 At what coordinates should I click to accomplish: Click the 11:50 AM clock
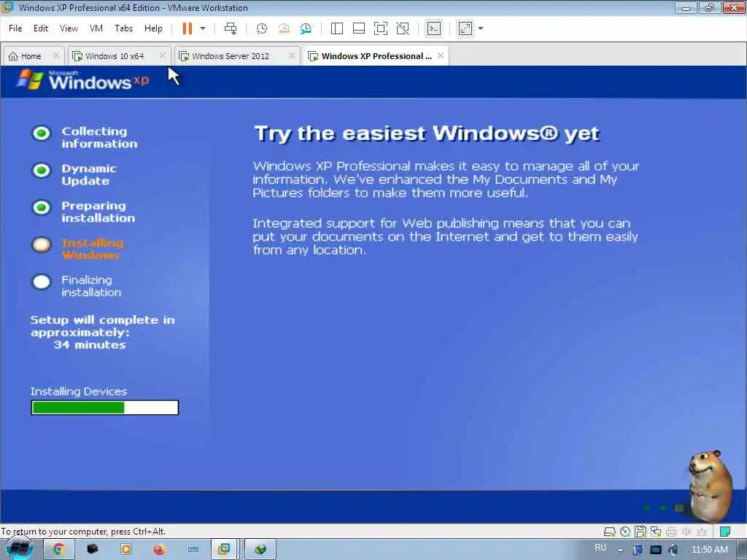coord(709,550)
